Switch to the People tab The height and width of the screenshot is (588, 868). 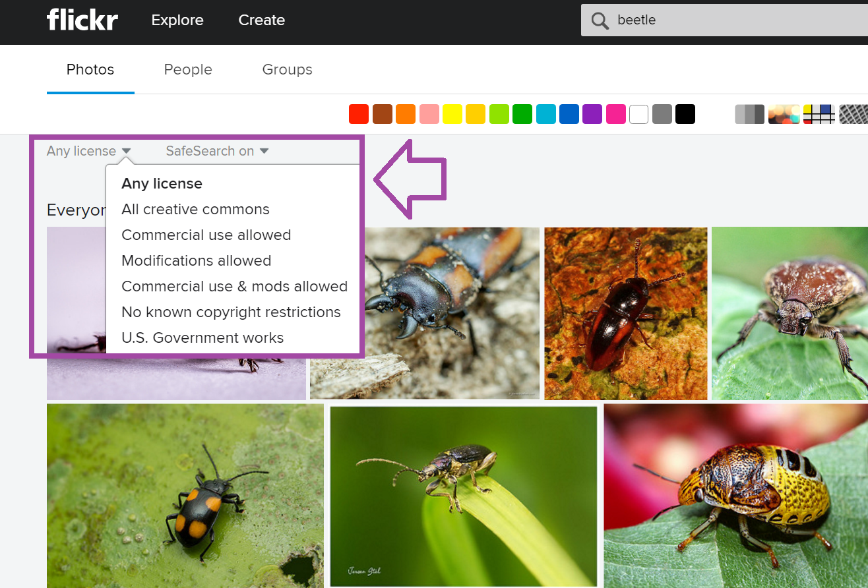(x=188, y=69)
